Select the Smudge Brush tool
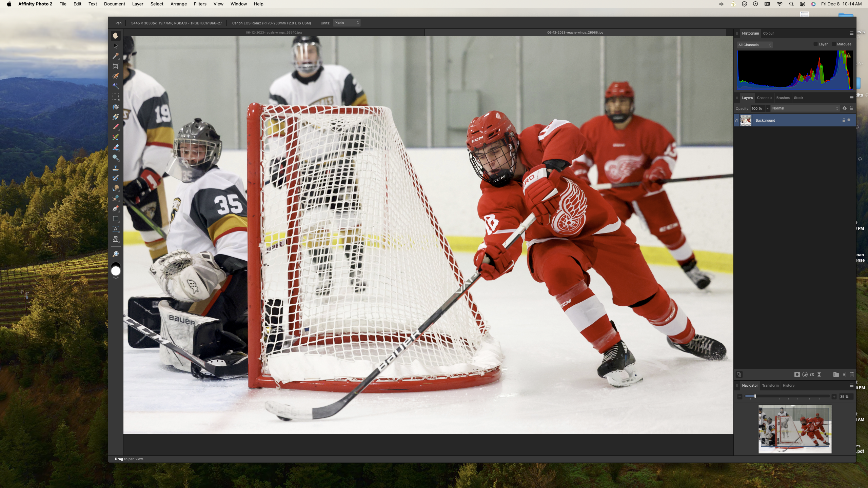This screenshot has width=868, height=488. tap(116, 188)
